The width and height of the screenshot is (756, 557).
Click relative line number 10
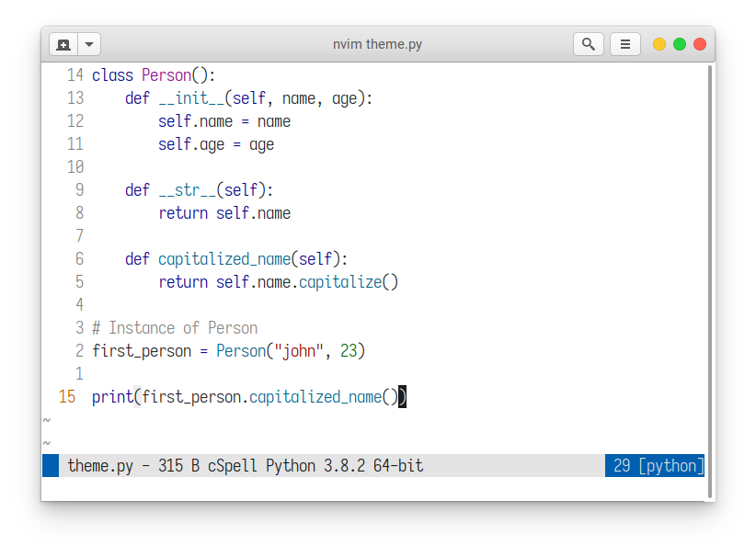(x=75, y=167)
